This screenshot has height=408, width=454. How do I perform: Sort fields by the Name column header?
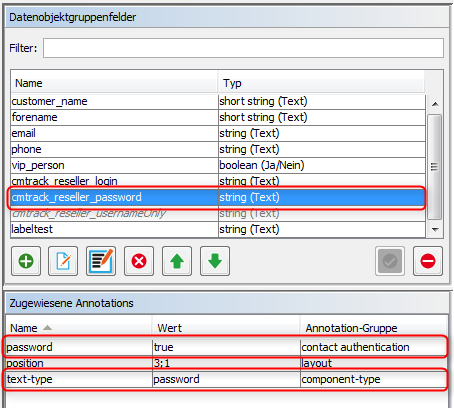114,83
